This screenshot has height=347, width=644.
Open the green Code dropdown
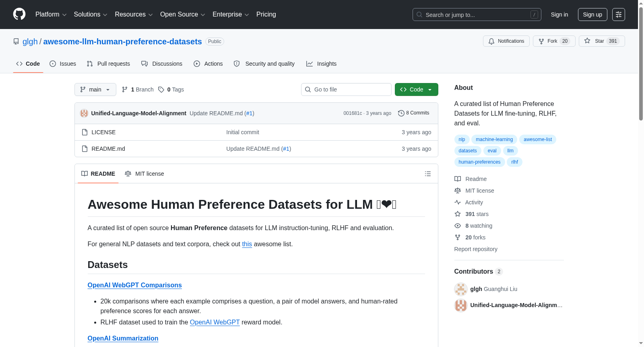417,89
